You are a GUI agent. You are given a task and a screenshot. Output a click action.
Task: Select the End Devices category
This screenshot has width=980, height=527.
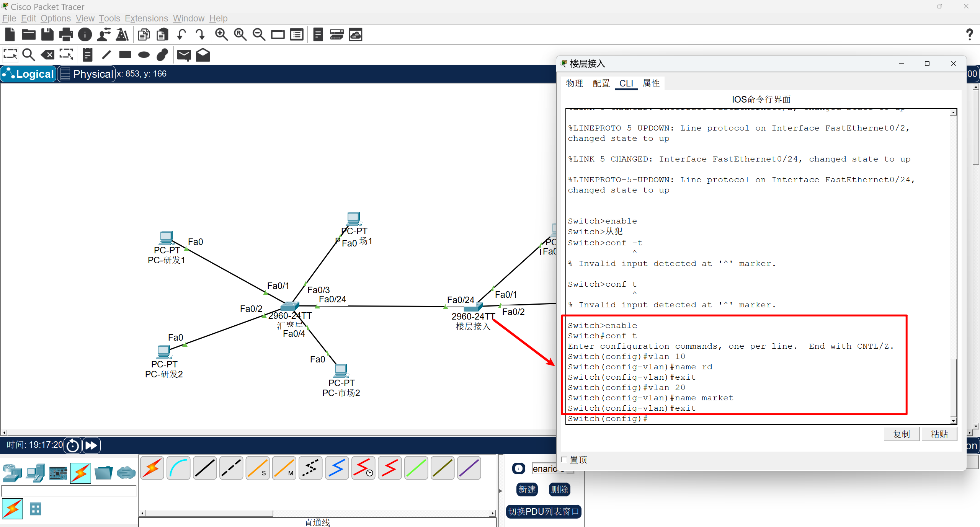point(35,473)
